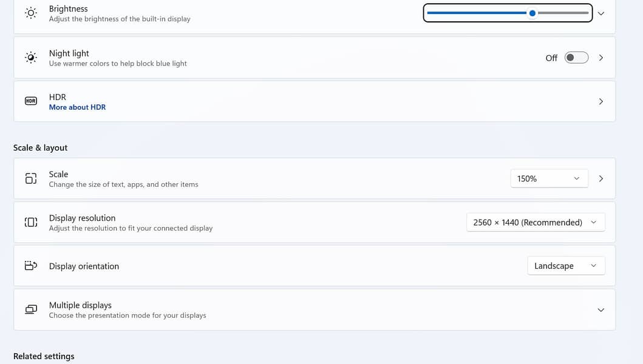The height and width of the screenshot is (364, 643).
Task: Click the Night light icon
Action: [31, 58]
